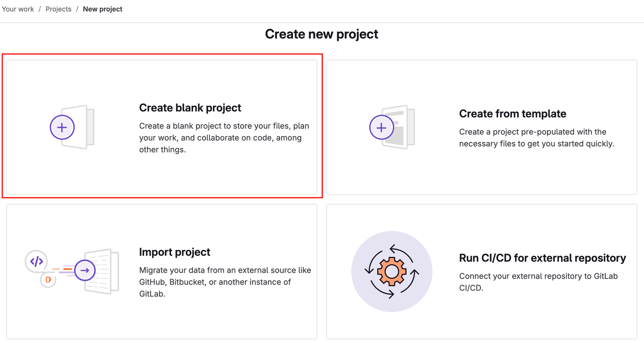This screenshot has width=644, height=343.
Task: Navigate to Projects via breadcrumb
Action: pyautogui.click(x=58, y=9)
